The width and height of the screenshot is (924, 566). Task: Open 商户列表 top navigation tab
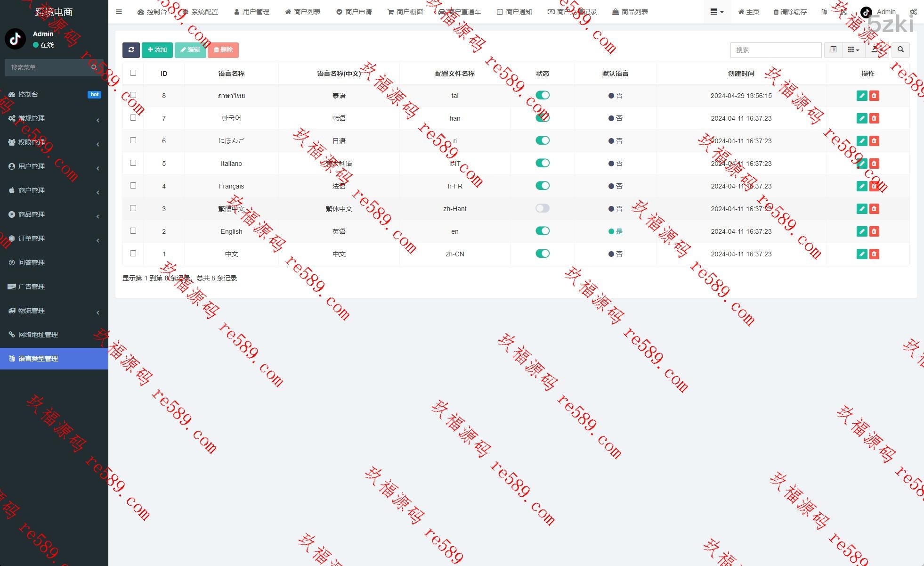[303, 12]
